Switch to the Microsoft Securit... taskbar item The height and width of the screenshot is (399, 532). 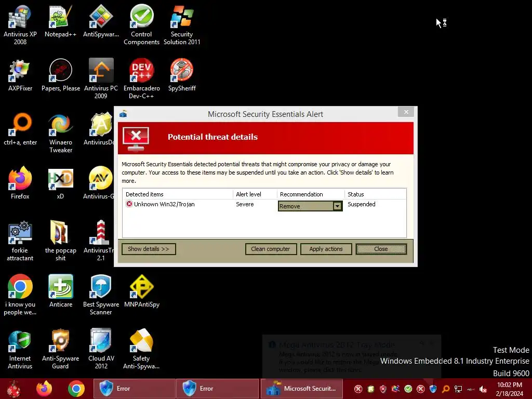point(301,389)
